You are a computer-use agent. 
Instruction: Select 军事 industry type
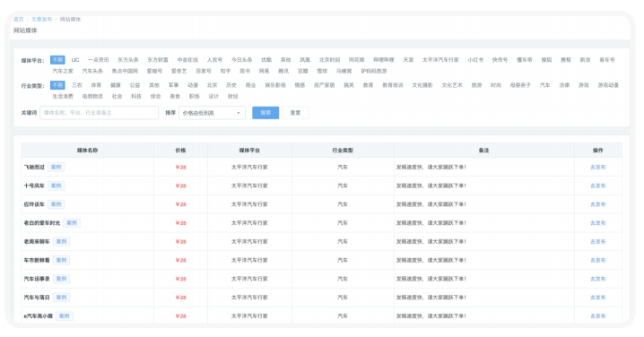[173, 85]
